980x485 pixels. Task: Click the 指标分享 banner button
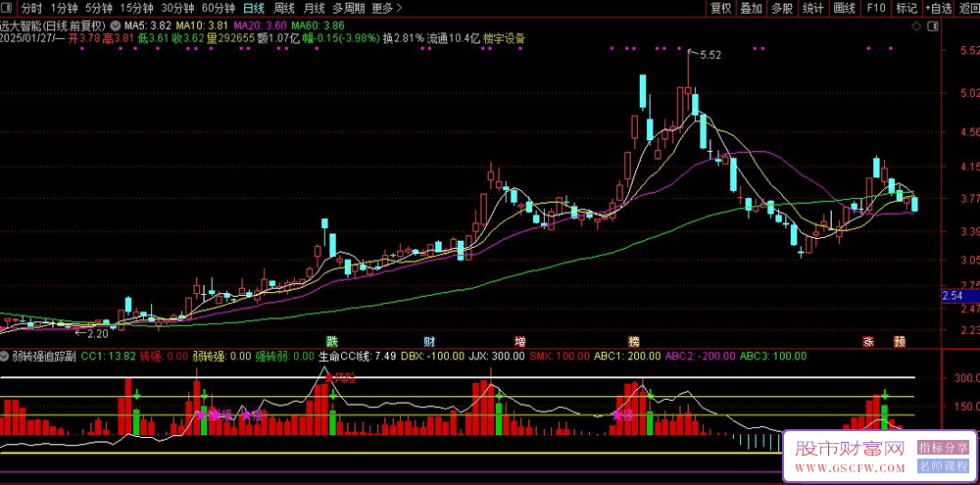coord(943,447)
